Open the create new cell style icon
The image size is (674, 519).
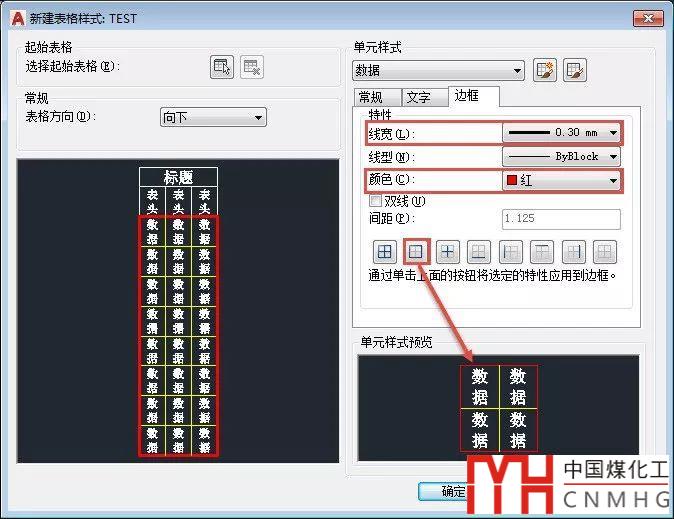point(545,70)
